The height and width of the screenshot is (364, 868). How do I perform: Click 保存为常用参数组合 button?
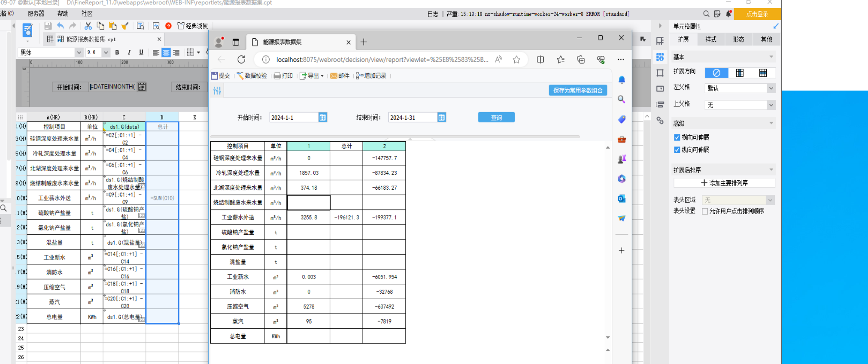pyautogui.click(x=578, y=90)
